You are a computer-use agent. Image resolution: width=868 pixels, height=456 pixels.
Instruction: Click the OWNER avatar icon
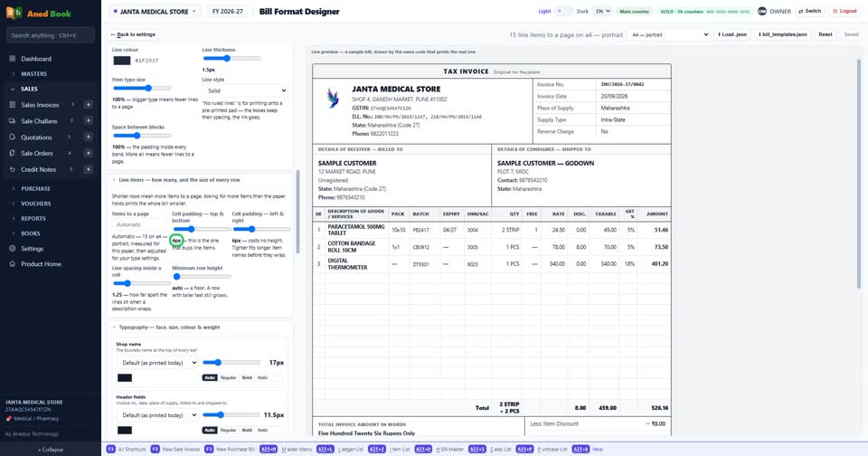click(761, 11)
